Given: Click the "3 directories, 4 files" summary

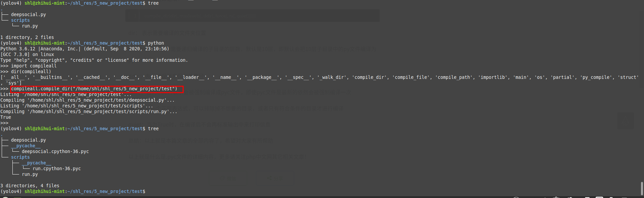Looking at the screenshot, I should click(30, 186).
